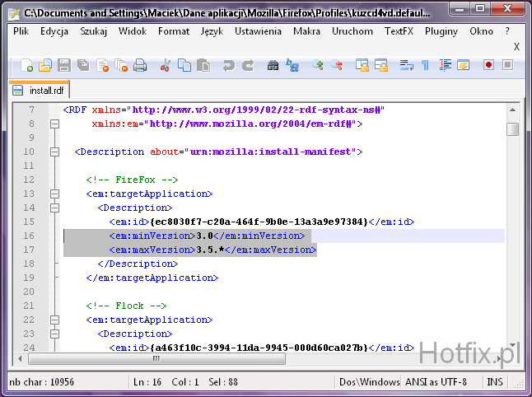
Task: Click the horizontal scrollbar left arrow
Action: click(x=20, y=358)
